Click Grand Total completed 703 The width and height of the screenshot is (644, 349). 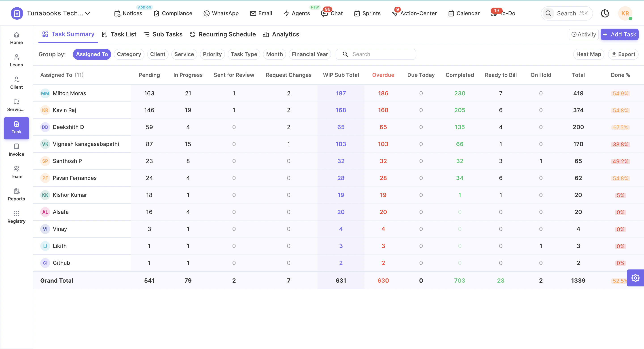tap(460, 281)
